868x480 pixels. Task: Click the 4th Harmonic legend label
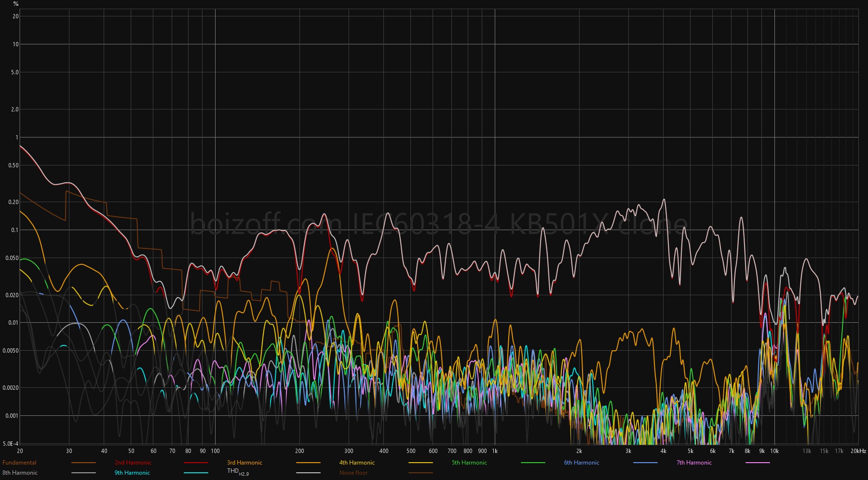click(x=357, y=463)
